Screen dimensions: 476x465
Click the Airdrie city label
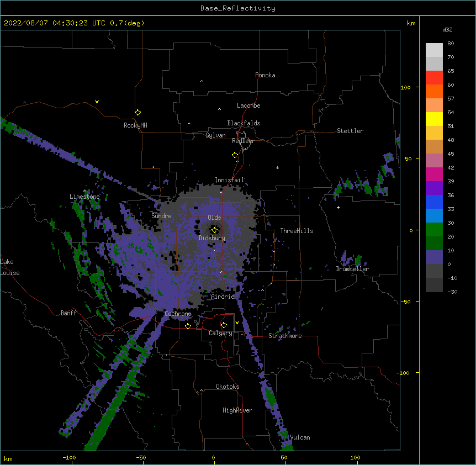[x=223, y=297]
